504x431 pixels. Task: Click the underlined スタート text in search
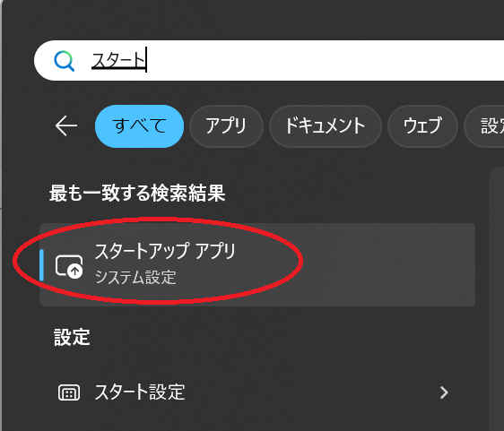pyautogui.click(x=118, y=60)
